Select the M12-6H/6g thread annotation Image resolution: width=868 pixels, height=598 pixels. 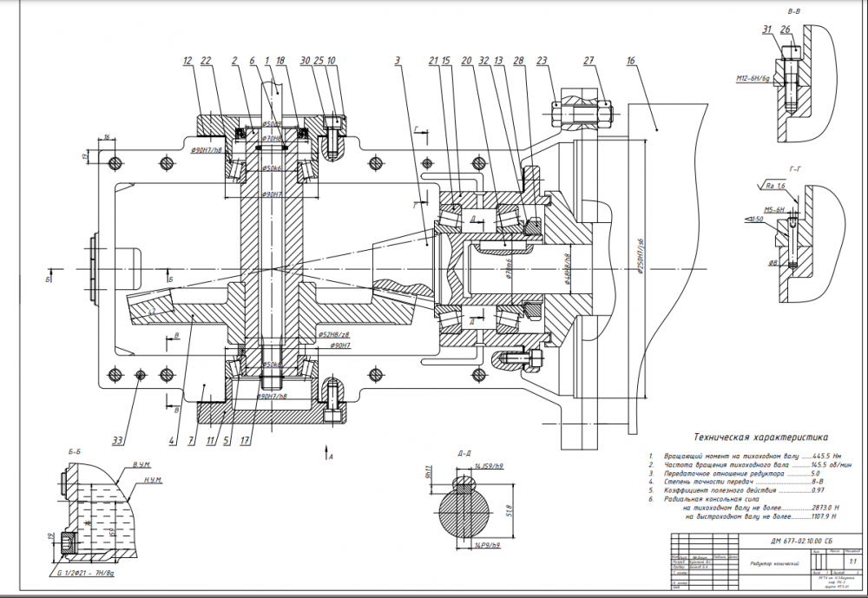pos(753,79)
